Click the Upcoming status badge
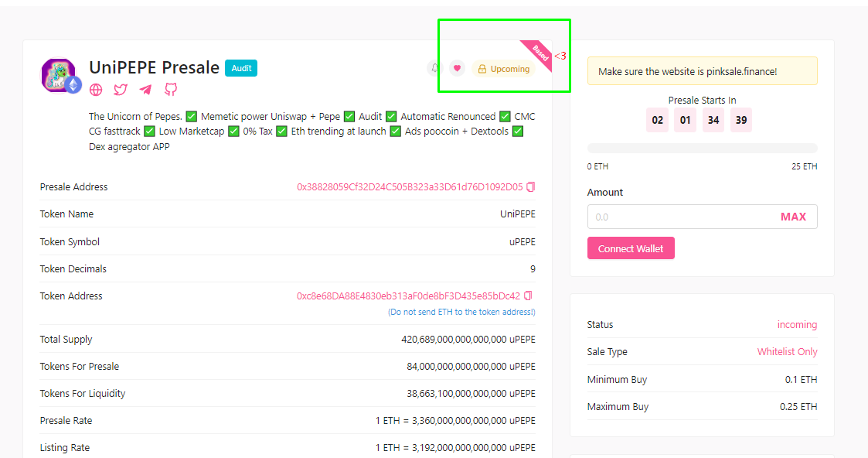 point(504,68)
